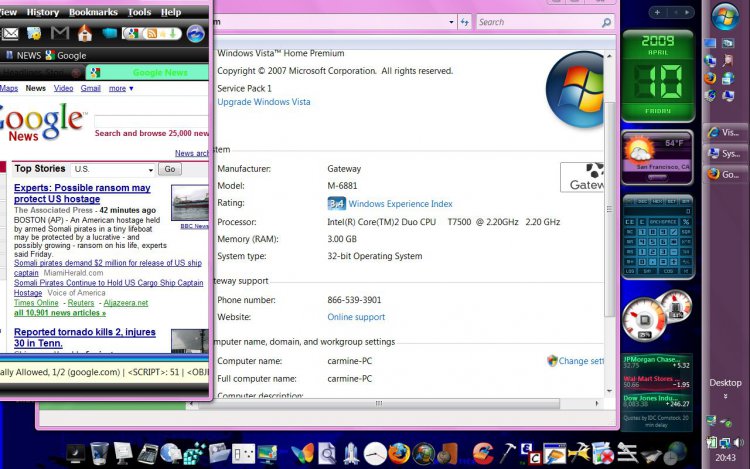Click the Gmail M icon in Firefox toolbar

60,33
